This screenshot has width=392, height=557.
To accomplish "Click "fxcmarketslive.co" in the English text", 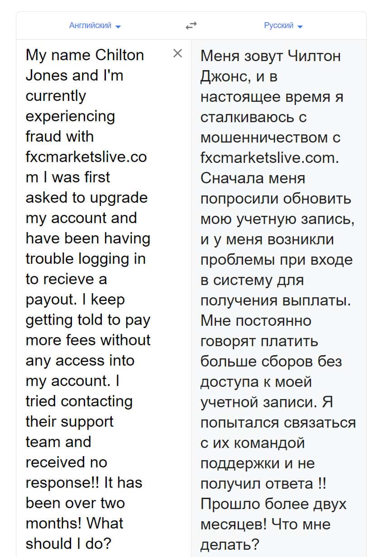I will (x=86, y=157).
